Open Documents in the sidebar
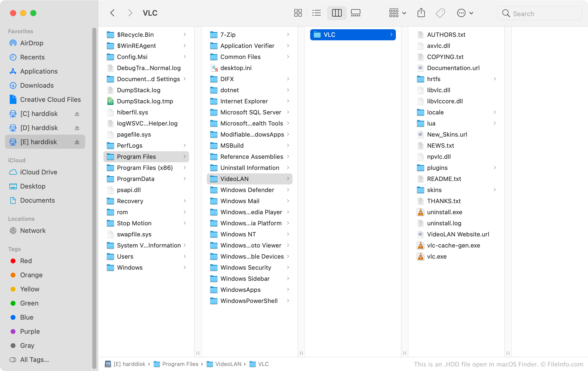 pyautogui.click(x=37, y=200)
